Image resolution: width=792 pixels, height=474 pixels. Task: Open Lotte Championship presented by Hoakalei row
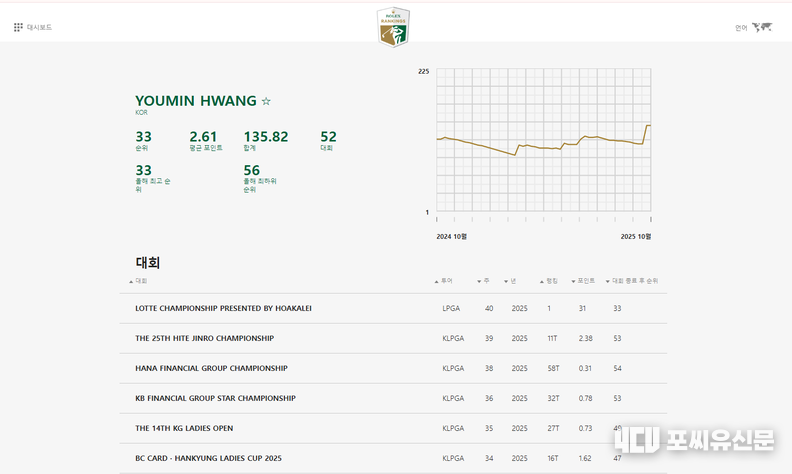tap(223, 308)
